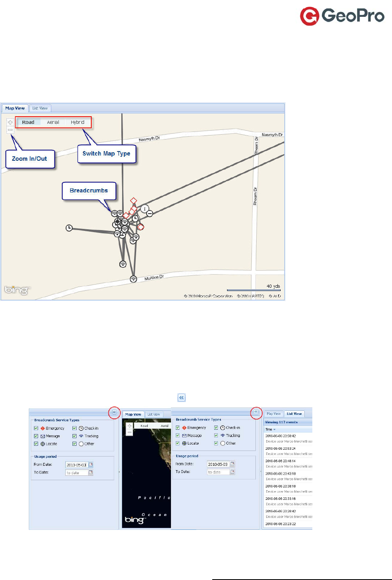Select the tracking breadcrumb on McAlice Dr
Screen dimensions: 392x580
pos(133,279)
